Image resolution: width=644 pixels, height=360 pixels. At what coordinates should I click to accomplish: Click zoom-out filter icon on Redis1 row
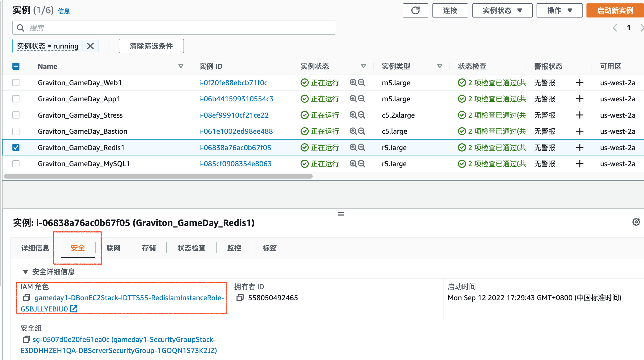(361, 148)
